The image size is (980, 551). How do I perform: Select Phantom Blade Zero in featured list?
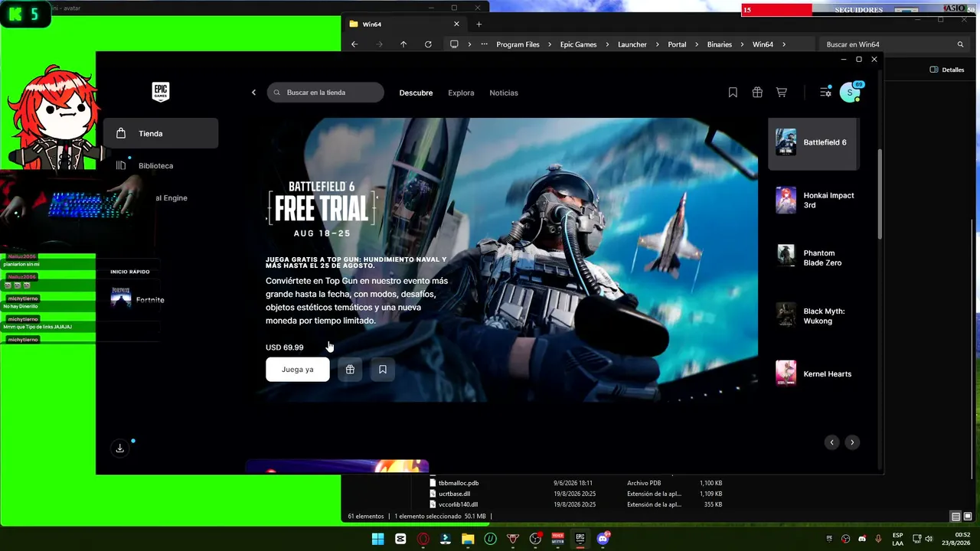[x=814, y=258]
